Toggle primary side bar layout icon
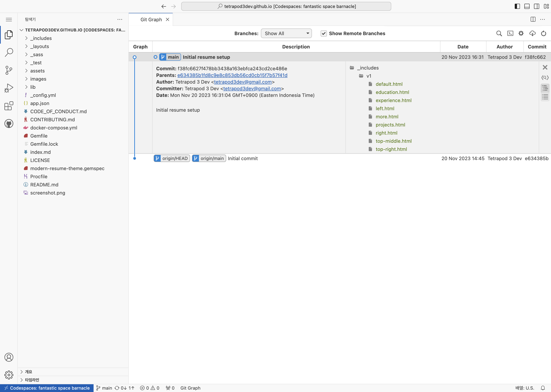 (517, 6)
